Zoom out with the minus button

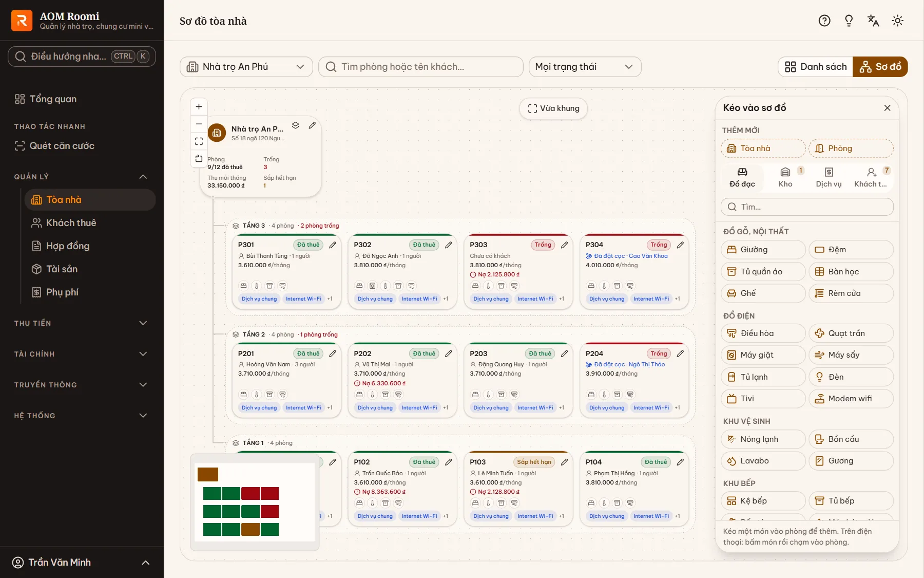199,124
